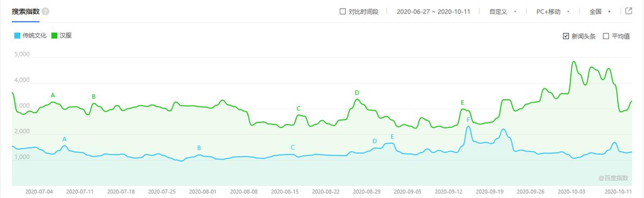Click green news marker D on 汉服 line

coord(357,93)
